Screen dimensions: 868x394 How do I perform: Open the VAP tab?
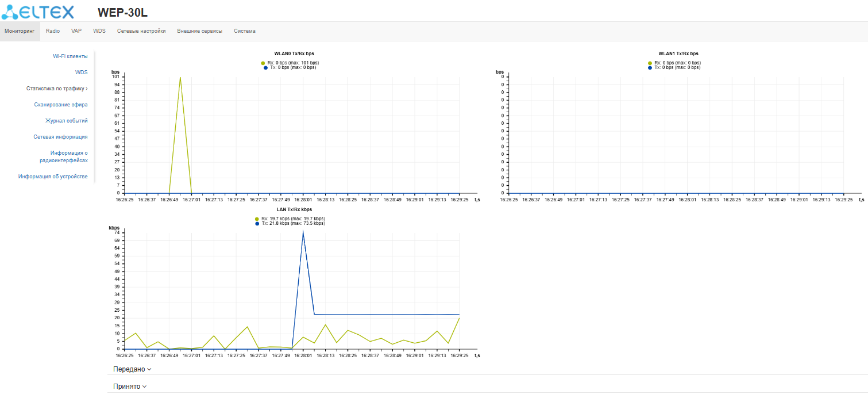click(x=76, y=31)
